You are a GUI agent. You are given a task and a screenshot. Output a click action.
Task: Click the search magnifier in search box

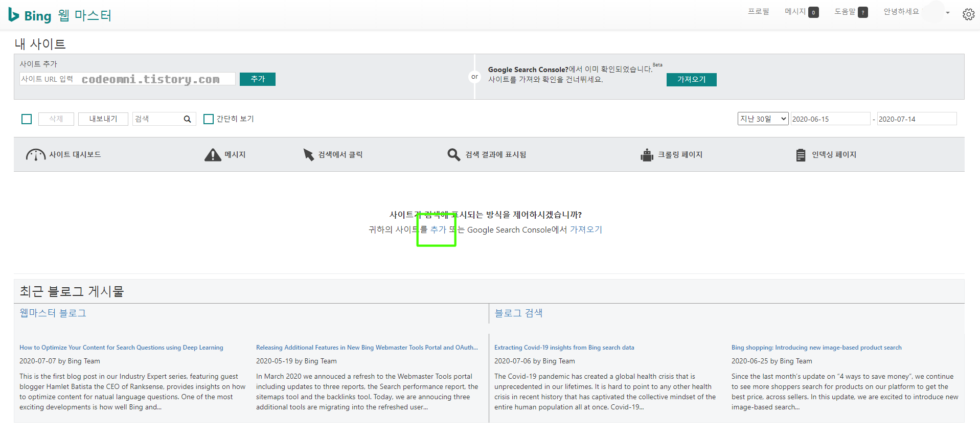click(187, 119)
